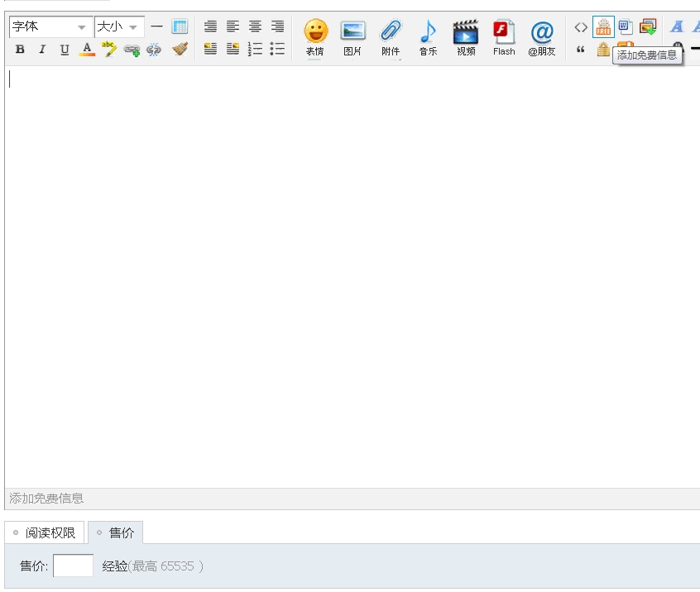Remove link with the broken chain icon
The image size is (700, 592).
coord(154,50)
